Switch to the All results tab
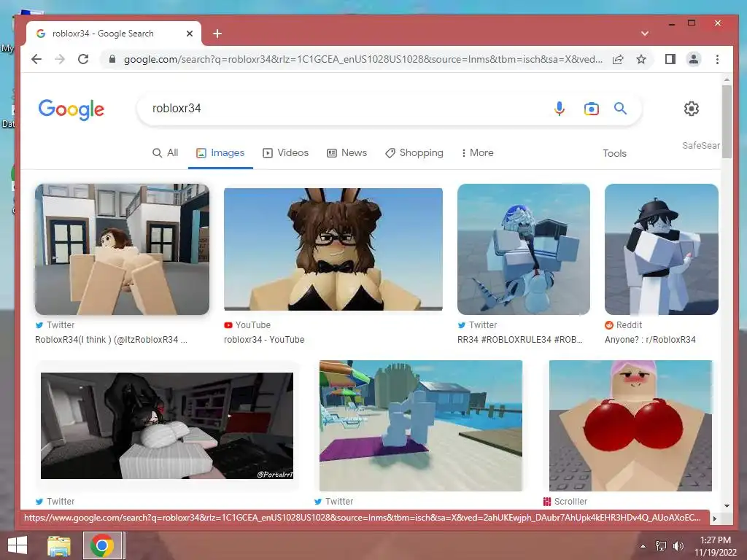This screenshot has height=560, width=747. pyautogui.click(x=166, y=153)
